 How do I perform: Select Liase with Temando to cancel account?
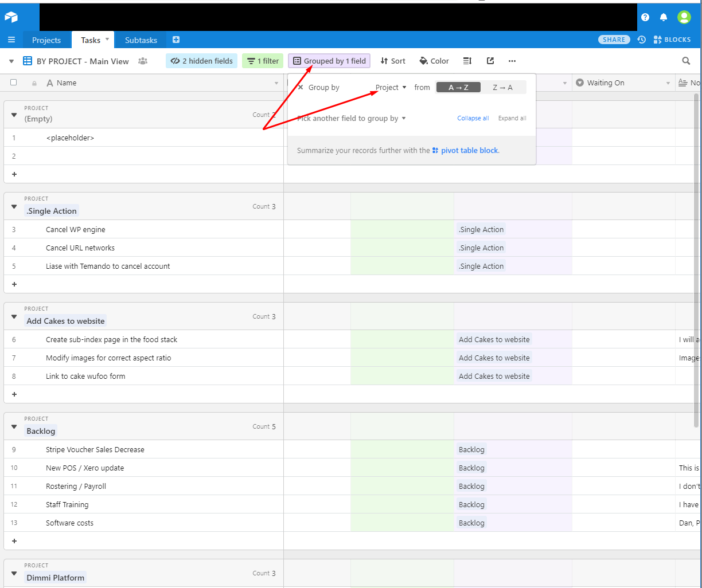click(108, 266)
